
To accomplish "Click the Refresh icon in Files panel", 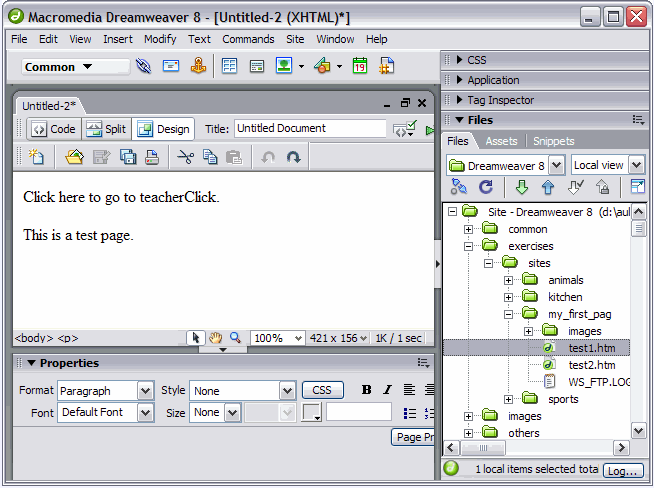I will tap(485, 187).
